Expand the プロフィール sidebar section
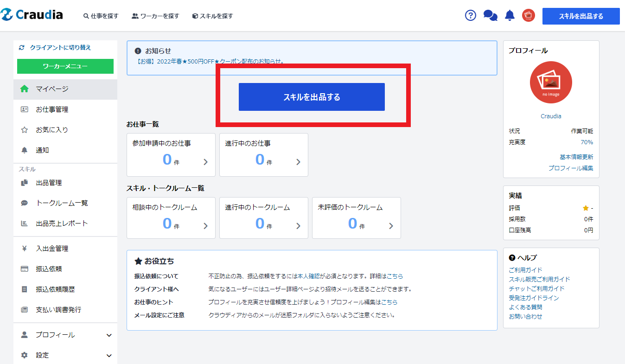This screenshot has width=625, height=364. (65, 335)
